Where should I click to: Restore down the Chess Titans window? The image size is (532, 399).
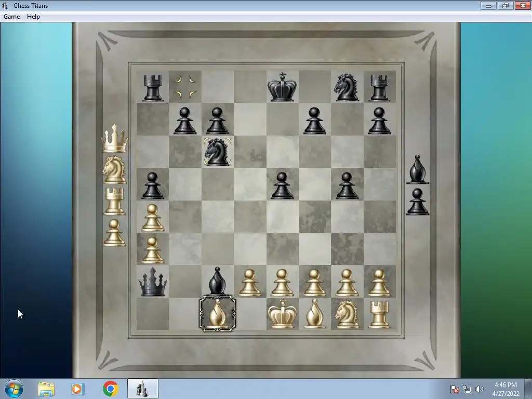point(505,5)
